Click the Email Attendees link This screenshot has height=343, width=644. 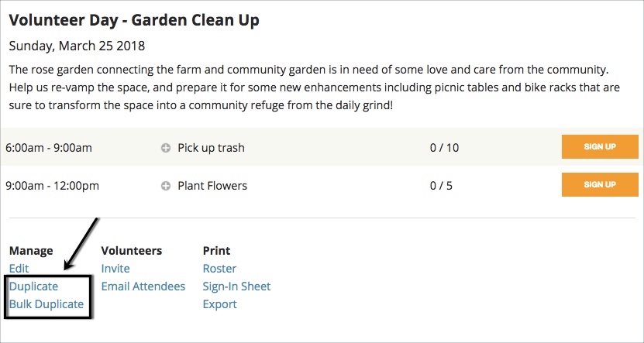point(143,286)
